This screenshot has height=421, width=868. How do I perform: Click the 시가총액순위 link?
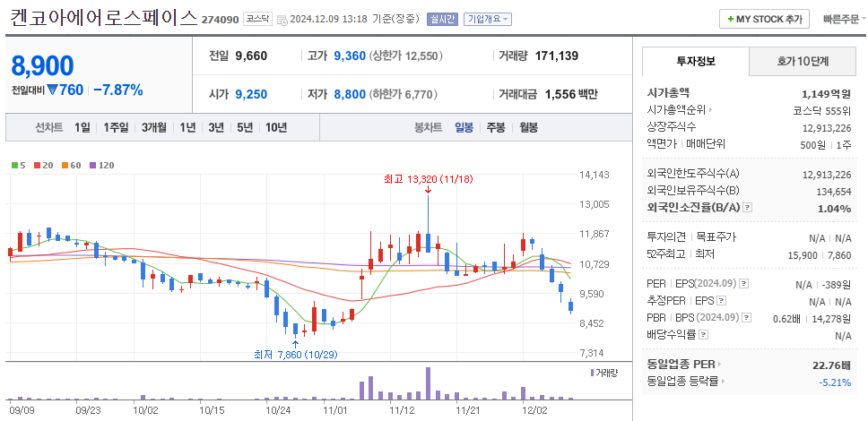click(x=676, y=110)
